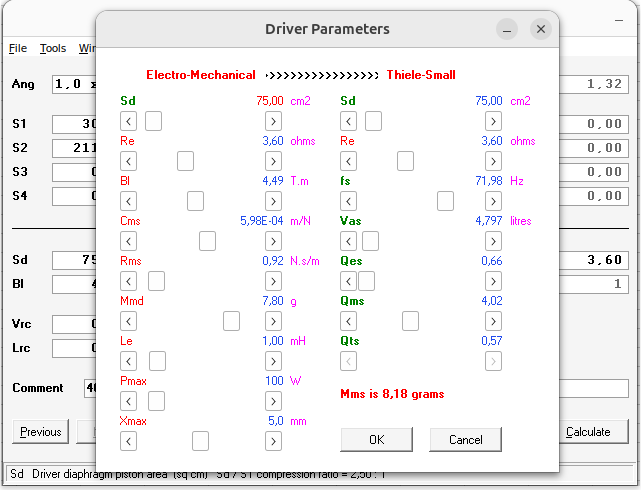Click right arrow of Electro-Mechanical Sd scrollbar
This screenshot has width=641, height=490.
(x=273, y=121)
